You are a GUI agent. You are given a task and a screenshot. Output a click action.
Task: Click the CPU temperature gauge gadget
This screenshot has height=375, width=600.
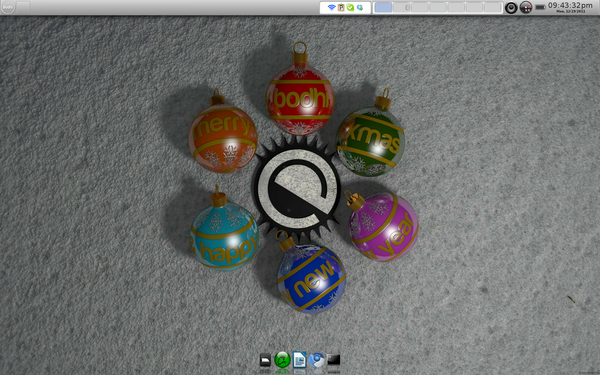526,8
